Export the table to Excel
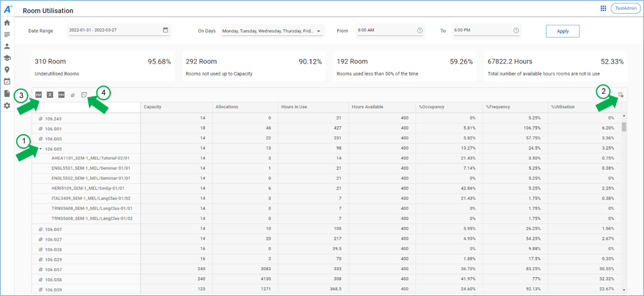Image resolution: width=644 pixels, height=296 pixels. (50, 94)
